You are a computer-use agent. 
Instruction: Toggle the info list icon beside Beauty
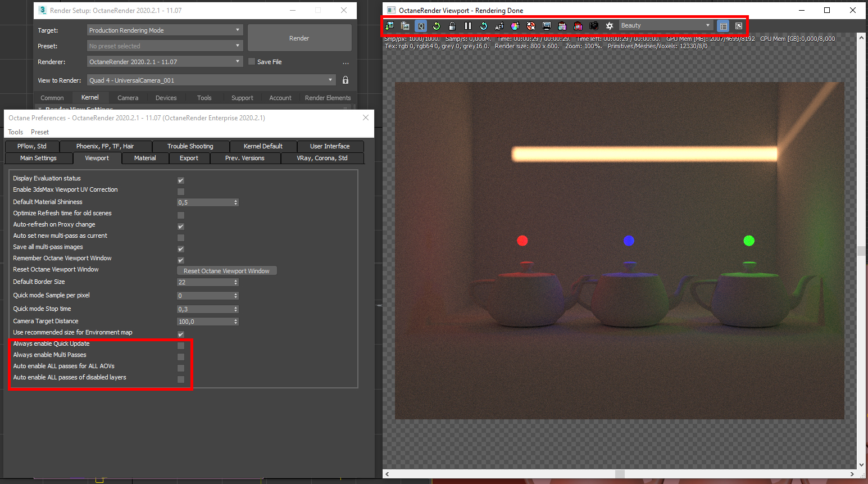(x=724, y=26)
